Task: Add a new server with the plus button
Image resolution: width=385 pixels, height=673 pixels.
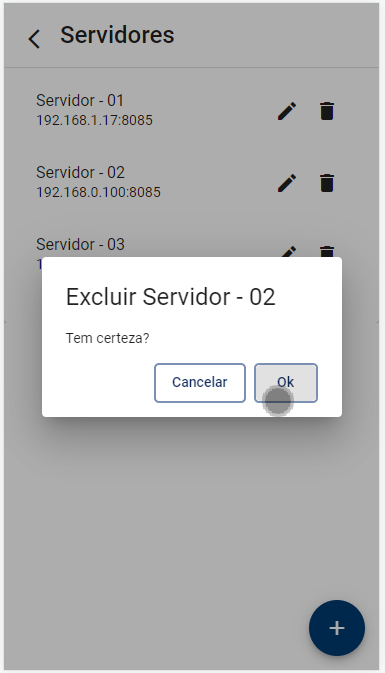Action: click(x=337, y=628)
